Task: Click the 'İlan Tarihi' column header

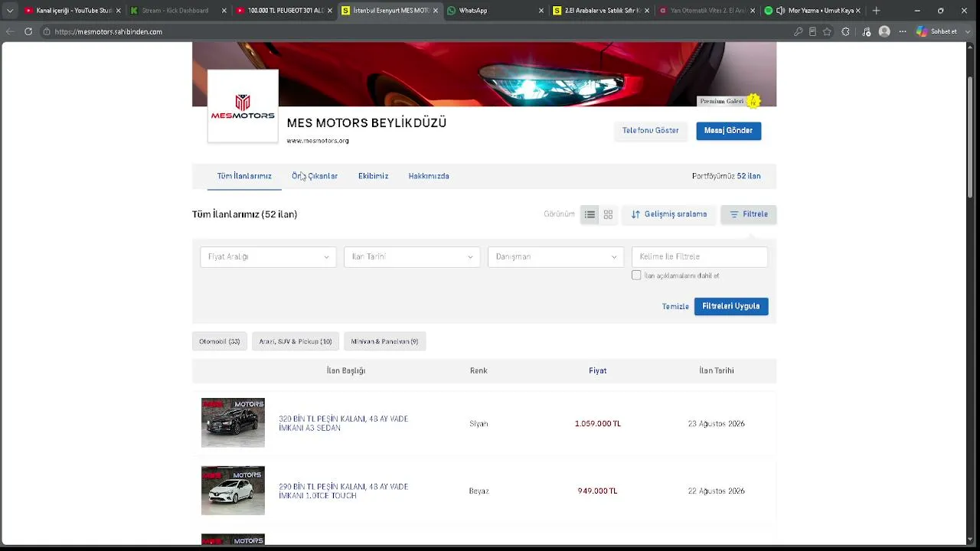Action: click(717, 370)
